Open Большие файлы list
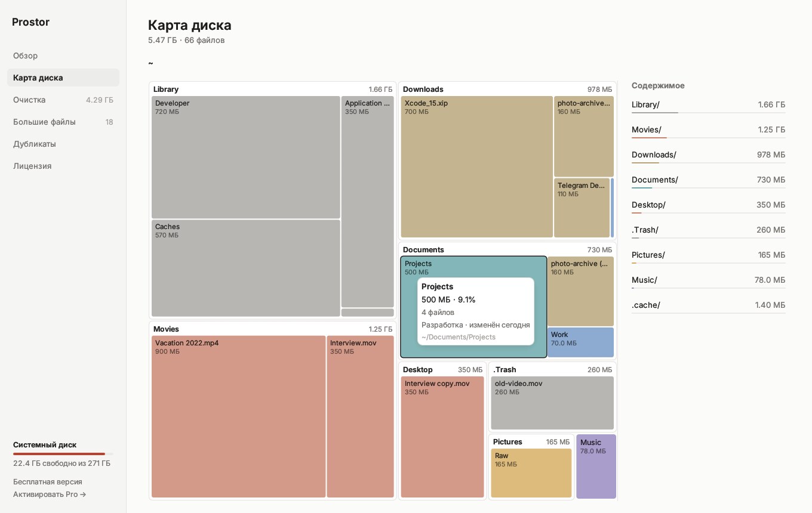The image size is (812, 513). click(63, 122)
